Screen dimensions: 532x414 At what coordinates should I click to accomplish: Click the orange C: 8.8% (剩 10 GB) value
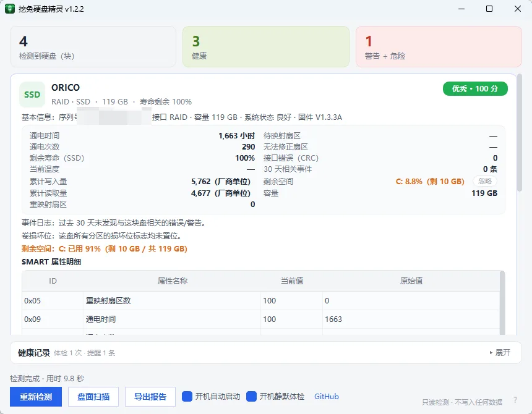click(x=430, y=181)
